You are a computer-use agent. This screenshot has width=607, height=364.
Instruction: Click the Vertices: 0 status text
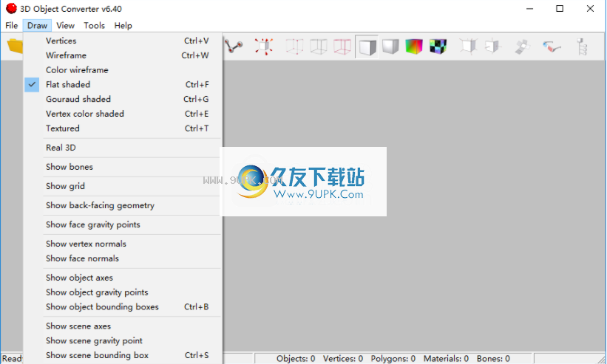pyautogui.click(x=343, y=359)
